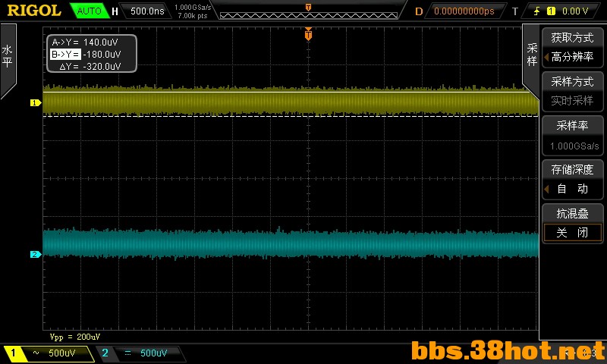Select the 高分辨率 high resolution option
Viewport: 607px width, 364px height.
(x=572, y=57)
